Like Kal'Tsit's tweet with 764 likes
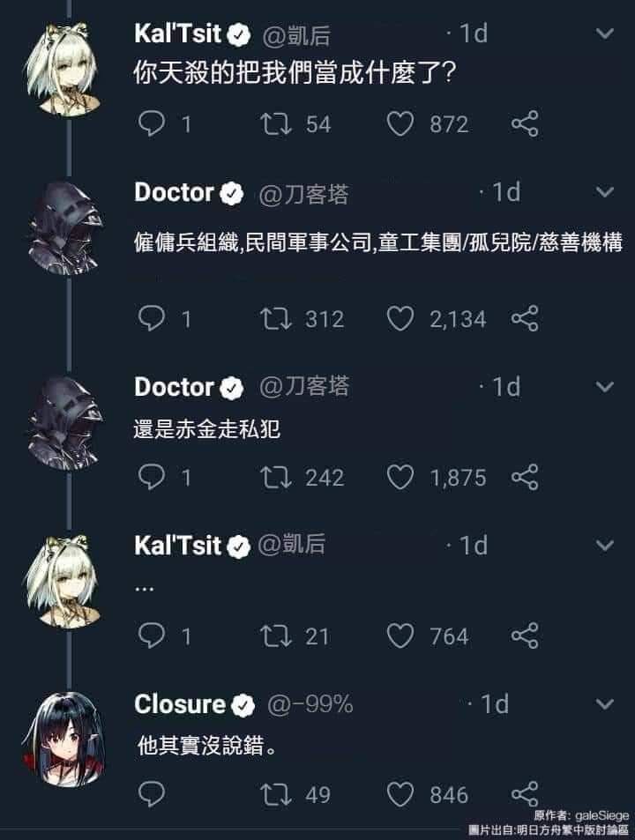This screenshot has width=635, height=840. pos(400,636)
